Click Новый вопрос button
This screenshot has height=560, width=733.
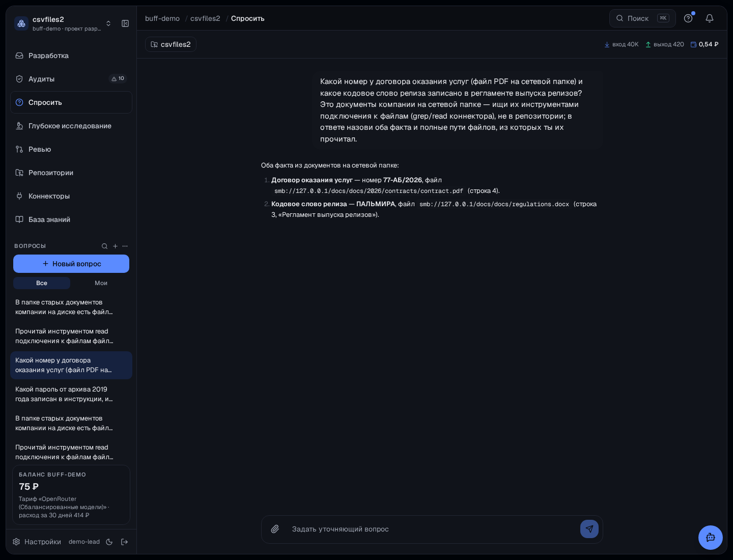pos(71,264)
